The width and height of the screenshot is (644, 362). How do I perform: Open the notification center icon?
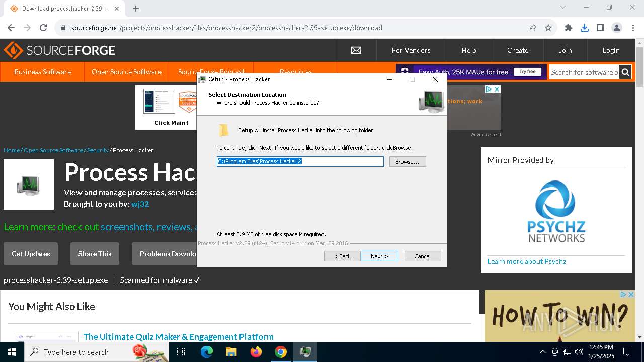(x=627, y=352)
